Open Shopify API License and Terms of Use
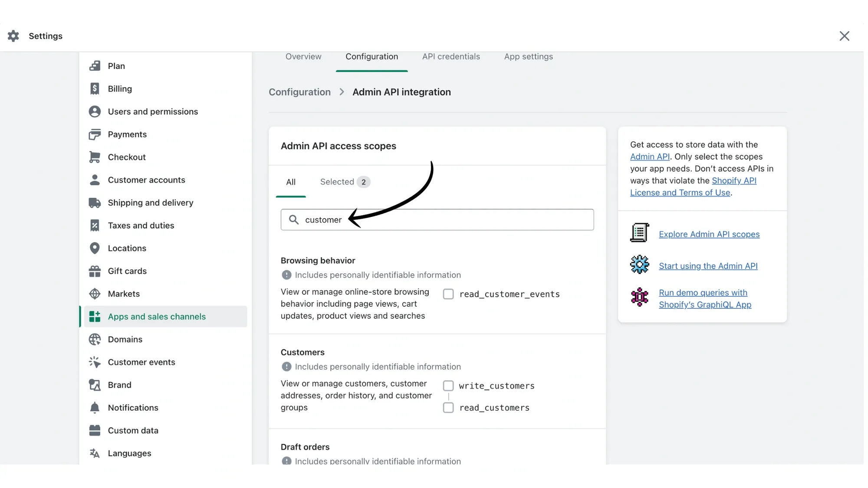Image resolution: width=868 pixels, height=488 pixels. click(x=734, y=180)
